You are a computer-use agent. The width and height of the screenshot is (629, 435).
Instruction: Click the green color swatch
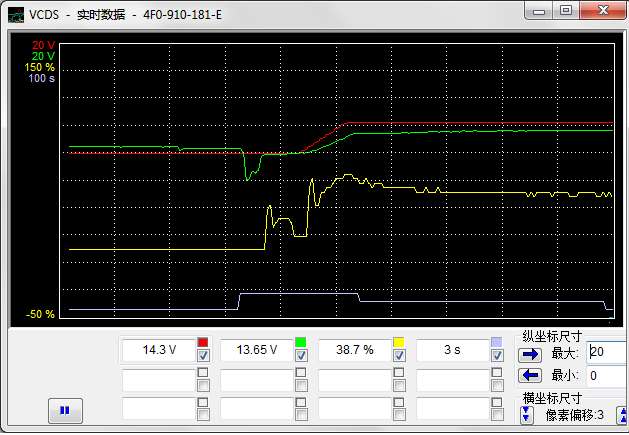pyautogui.click(x=301, y=343)
